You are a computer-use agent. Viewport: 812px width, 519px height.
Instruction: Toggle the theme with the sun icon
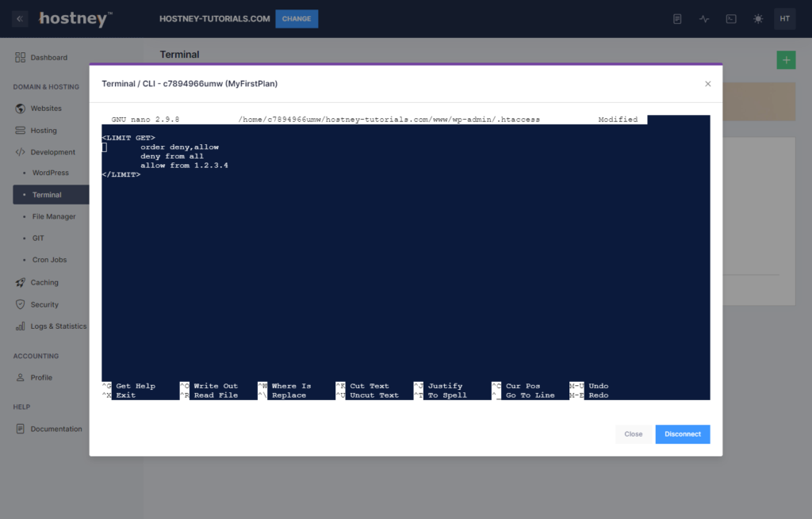[757, 18]
